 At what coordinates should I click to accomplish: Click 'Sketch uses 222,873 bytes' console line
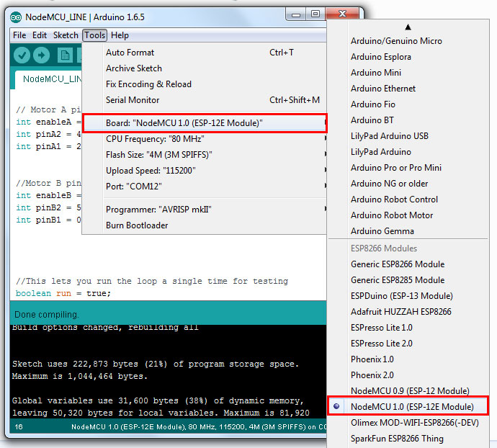[x=156, y=364]
